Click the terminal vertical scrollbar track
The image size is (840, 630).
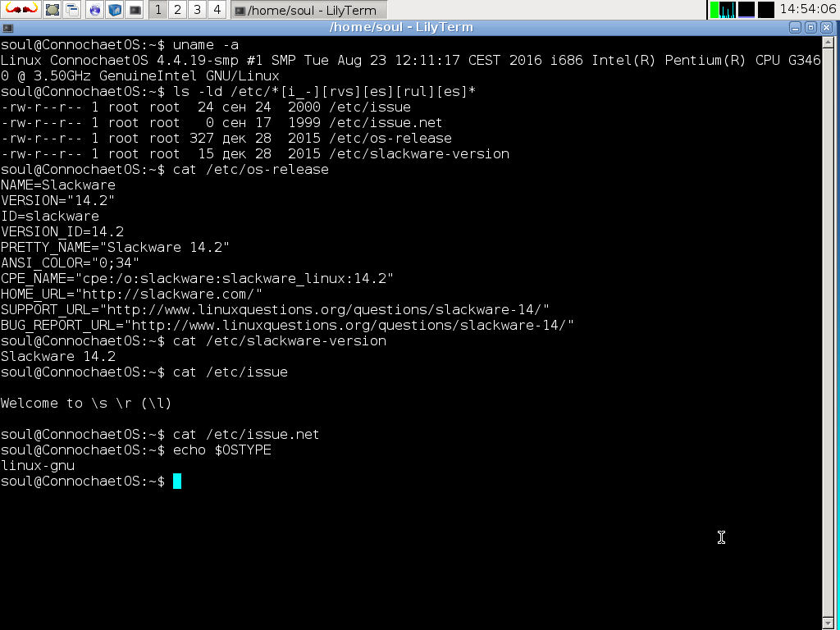coord(828,332)
